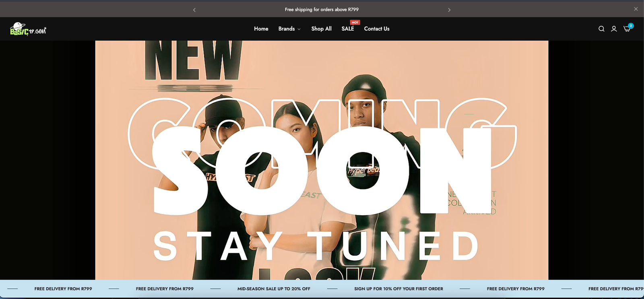Click the 'Coming Soon' hero banner image
644x299 pixels.
pyautogui.click(x=322, y=161)
